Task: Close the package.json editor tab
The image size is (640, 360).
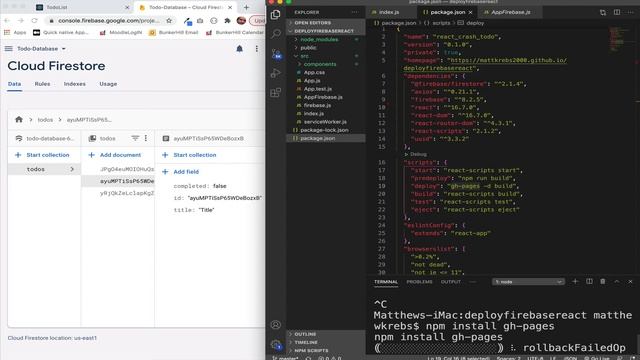Action: click(x=470, y=13)
